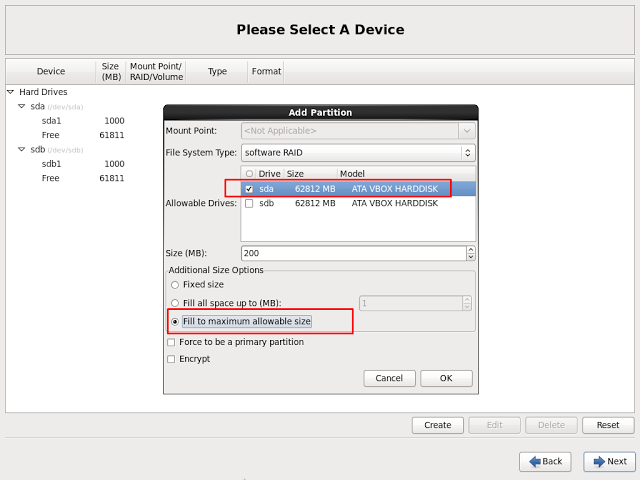Go Back to the previous step
Image resolution: width=640 pixels, height=480 pixels.
(x=545, y=461)
